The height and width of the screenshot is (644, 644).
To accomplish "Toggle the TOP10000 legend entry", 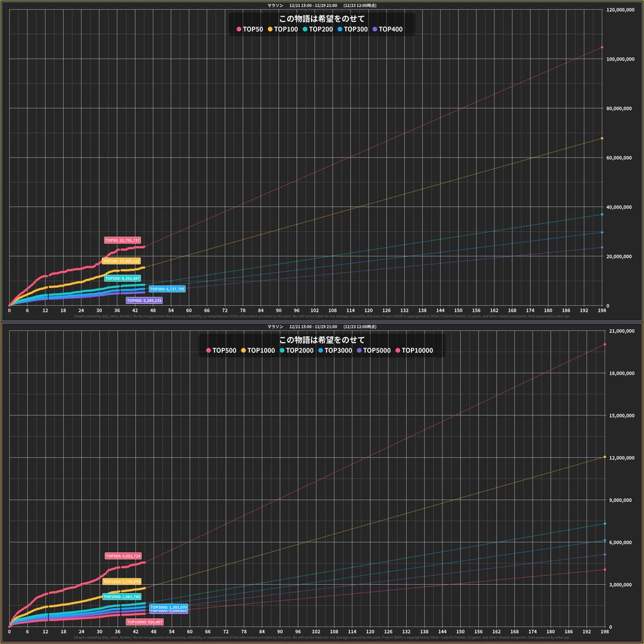I will click(414, 350).
